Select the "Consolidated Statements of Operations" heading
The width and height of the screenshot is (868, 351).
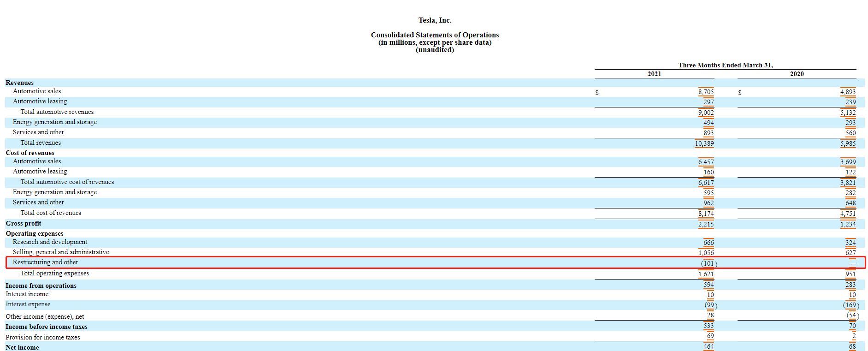435,35
